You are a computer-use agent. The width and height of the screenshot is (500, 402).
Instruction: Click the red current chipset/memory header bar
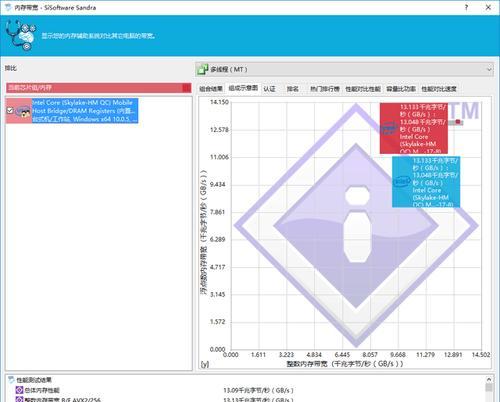[x=99, y=88]
